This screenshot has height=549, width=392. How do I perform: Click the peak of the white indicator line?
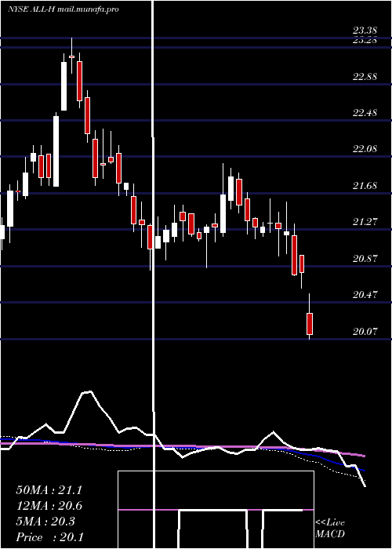(x=87, y=392)
